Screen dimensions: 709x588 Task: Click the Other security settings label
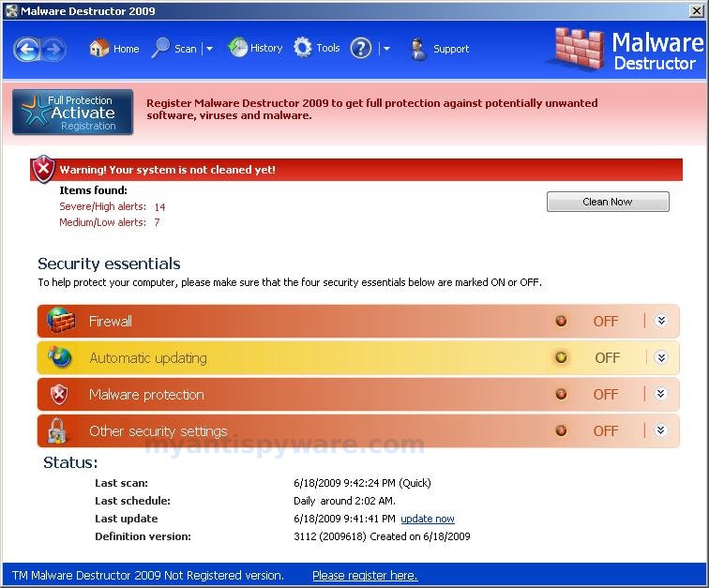[158, 431]
